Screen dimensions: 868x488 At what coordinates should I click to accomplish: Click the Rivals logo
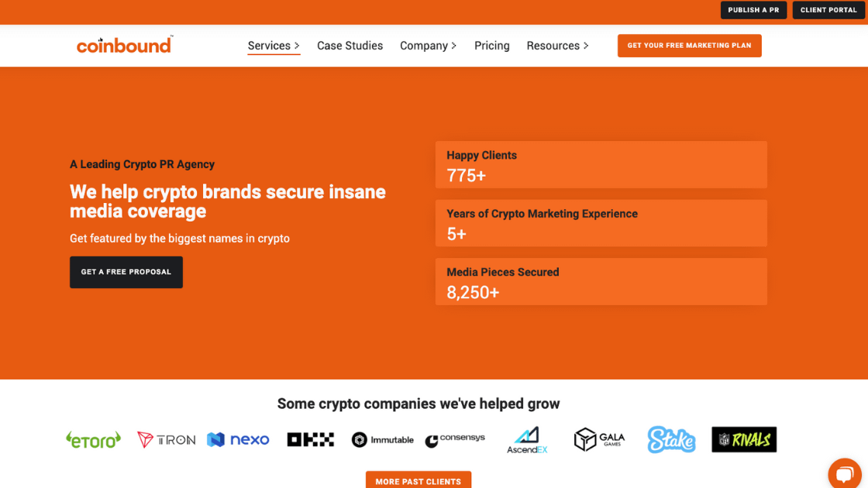click(744, 439)
